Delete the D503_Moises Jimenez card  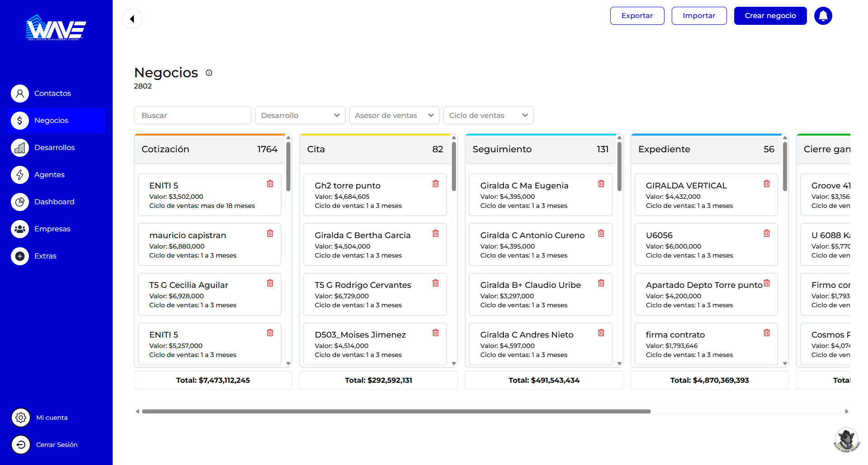tap(436, 333)
